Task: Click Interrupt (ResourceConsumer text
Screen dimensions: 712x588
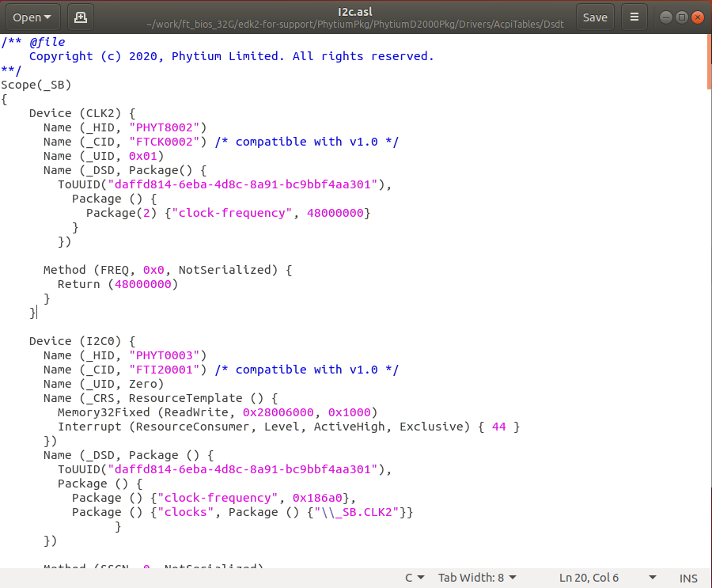Action: [153, 427]
